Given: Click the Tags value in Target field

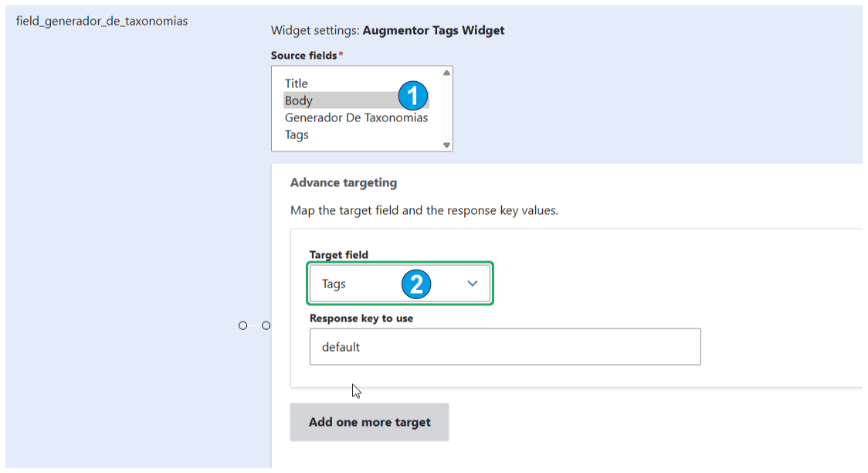Looking at the screenshot, I should click(x=334, y=284).
